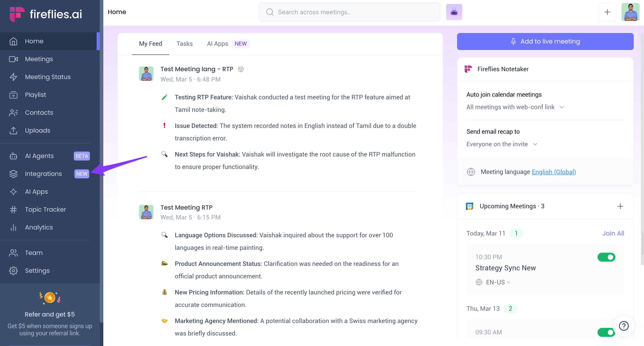Open the Fireflies AI bot next to search
Viewport: 644px width, 346px height.
pyautogui.click(x=454, y=12)
